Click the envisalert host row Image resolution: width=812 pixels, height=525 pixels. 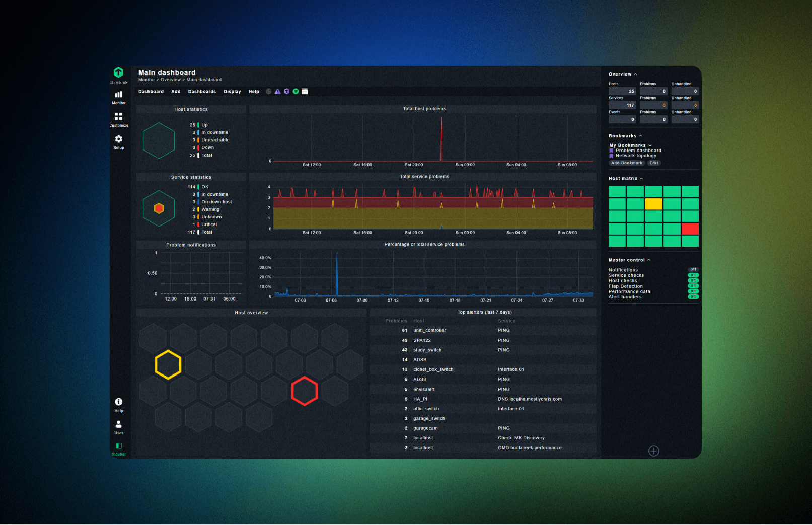483,390
